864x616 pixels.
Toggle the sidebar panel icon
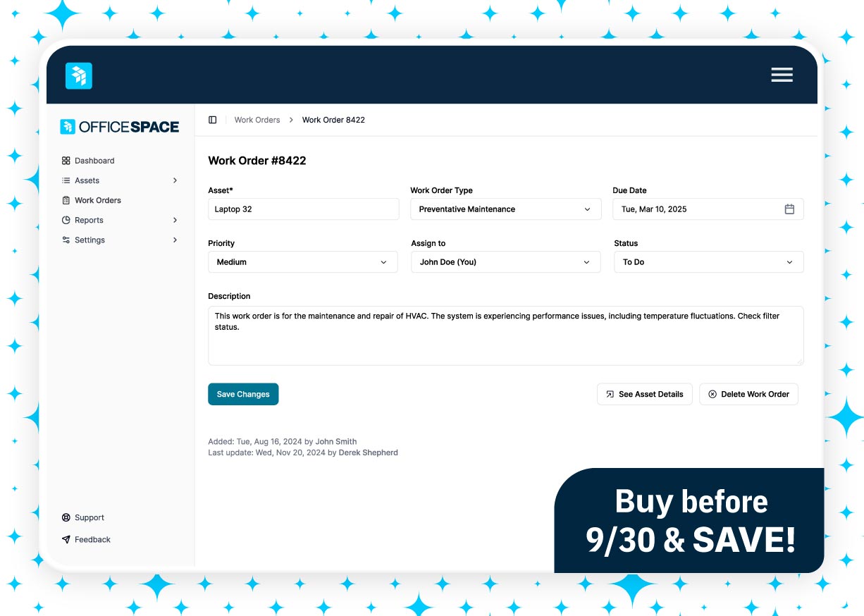point(213,120)
